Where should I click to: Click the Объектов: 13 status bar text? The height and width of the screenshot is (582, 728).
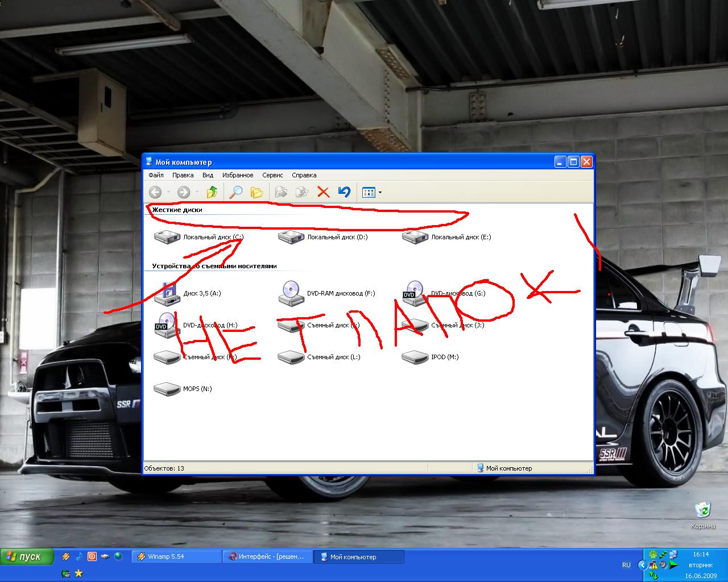coord(164,468)
